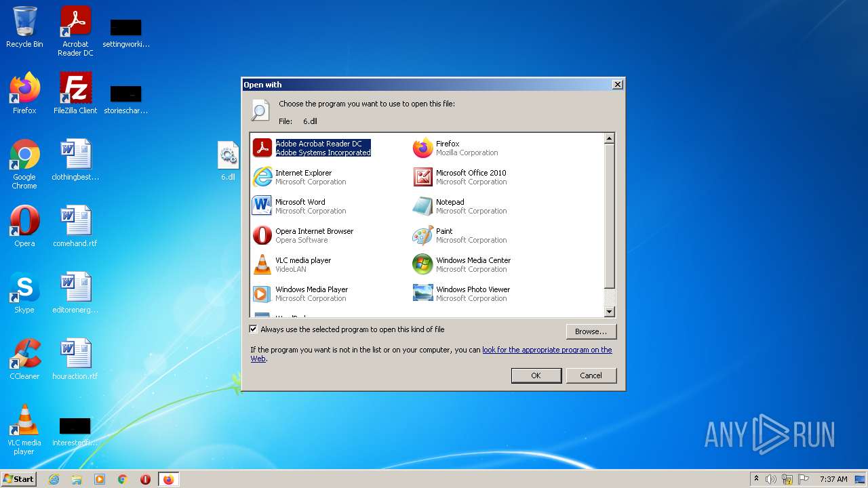Confirm with the OK button
Viewport: 868px width, 488px height.
[x=536, y=375]
